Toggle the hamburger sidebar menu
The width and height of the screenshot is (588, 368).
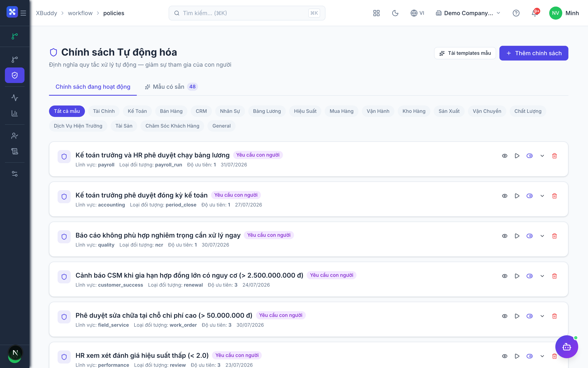[x=23, y=13]
